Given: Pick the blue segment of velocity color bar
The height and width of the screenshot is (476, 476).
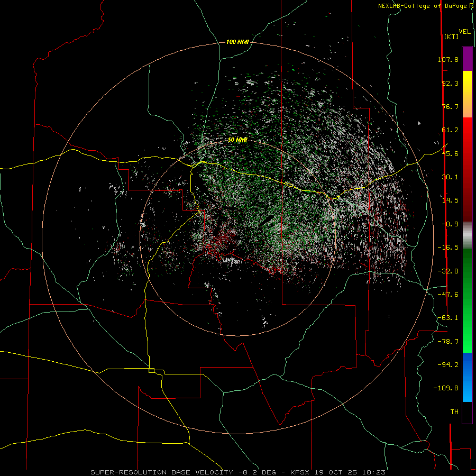Looking at the screenshot, I should tap(467, 364).
